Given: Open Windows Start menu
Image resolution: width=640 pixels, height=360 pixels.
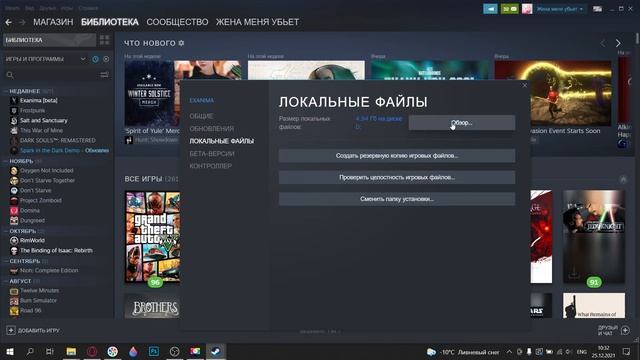Looking at the screenshot, I should [10, 351].
